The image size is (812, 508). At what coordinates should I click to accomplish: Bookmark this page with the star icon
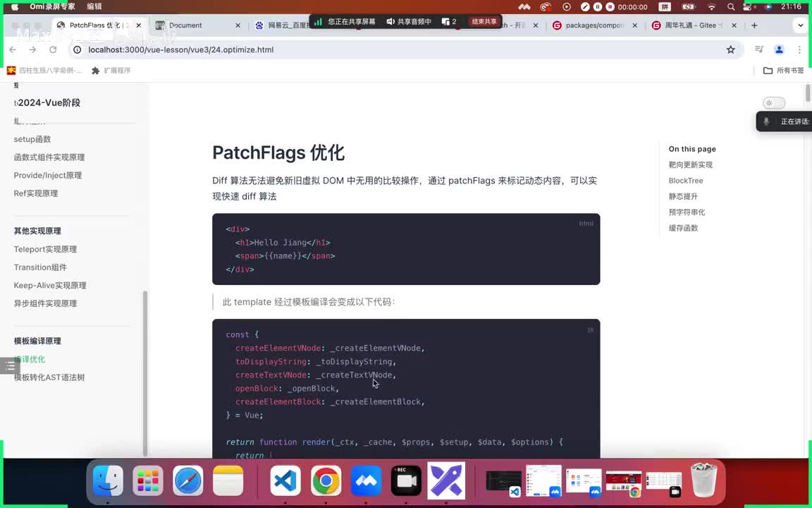(x=731, y=50)
